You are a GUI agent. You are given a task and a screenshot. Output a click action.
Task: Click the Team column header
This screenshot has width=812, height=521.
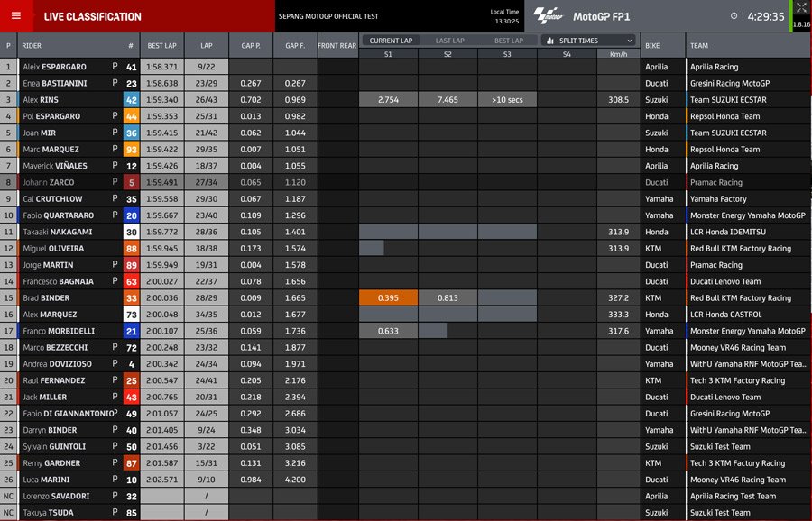coord(699,46)
